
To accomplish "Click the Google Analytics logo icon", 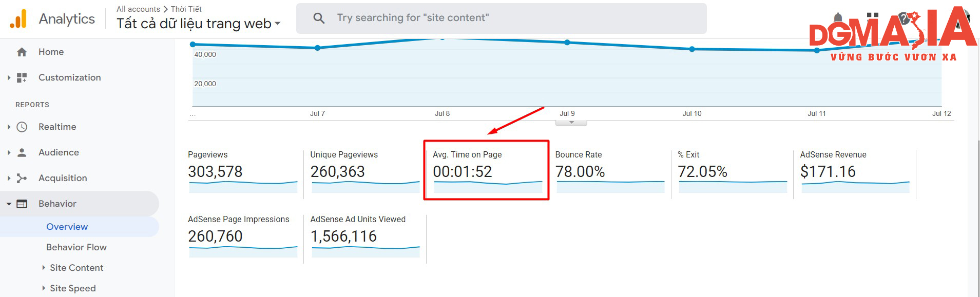I will pos(18,18).
